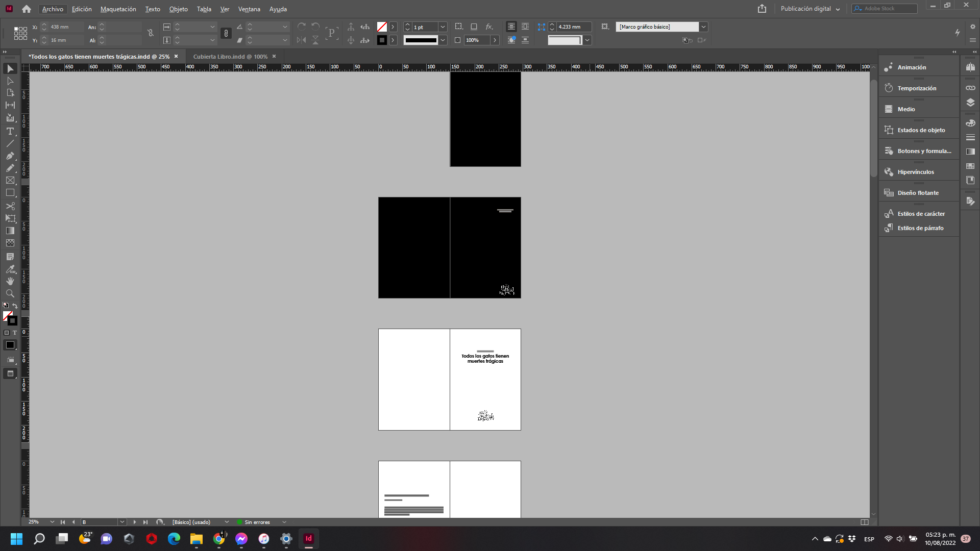Viewport: 980px width, 551px height.
Task: Open the Estados de objeto panel
Action: click(921, 130)
